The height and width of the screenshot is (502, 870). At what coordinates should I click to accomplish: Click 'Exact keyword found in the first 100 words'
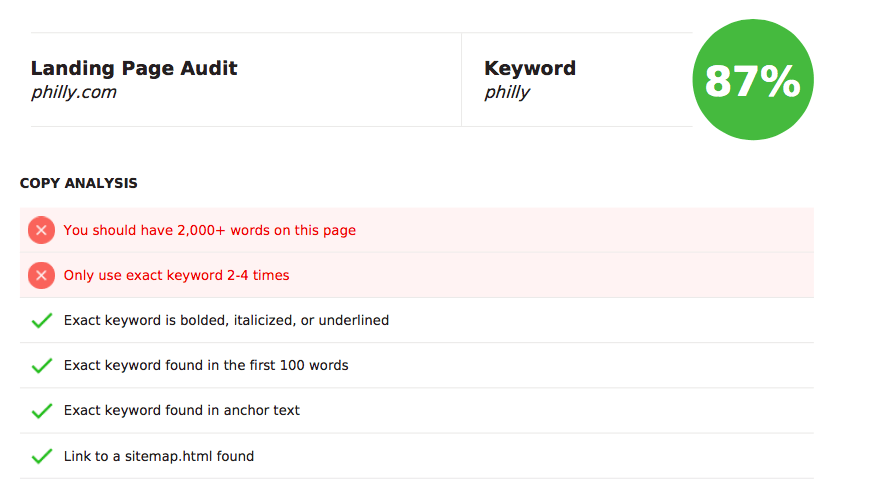point(206,366)
